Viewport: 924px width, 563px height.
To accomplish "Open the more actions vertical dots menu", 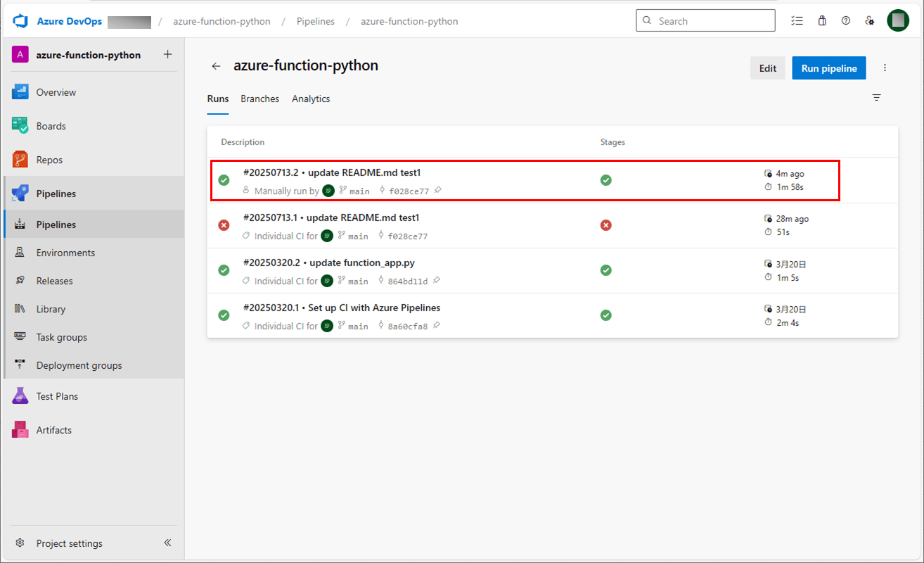I will pos(885,68).
